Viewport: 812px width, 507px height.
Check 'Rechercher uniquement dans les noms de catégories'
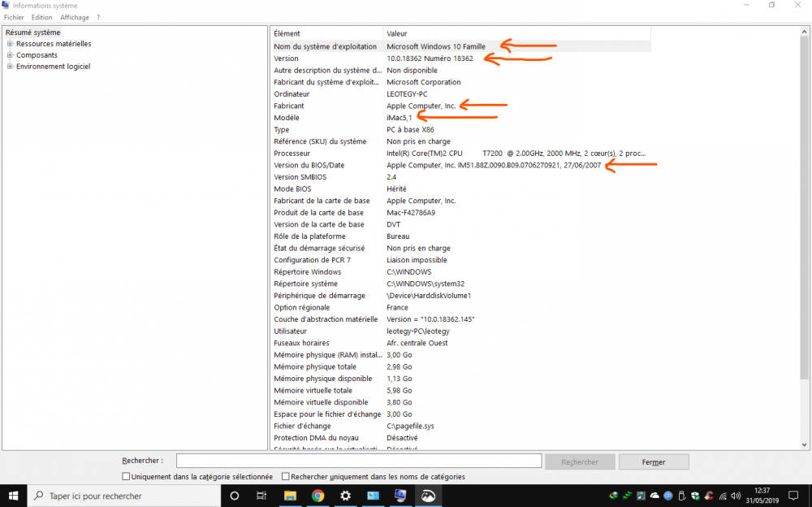[x=285, y=476]
